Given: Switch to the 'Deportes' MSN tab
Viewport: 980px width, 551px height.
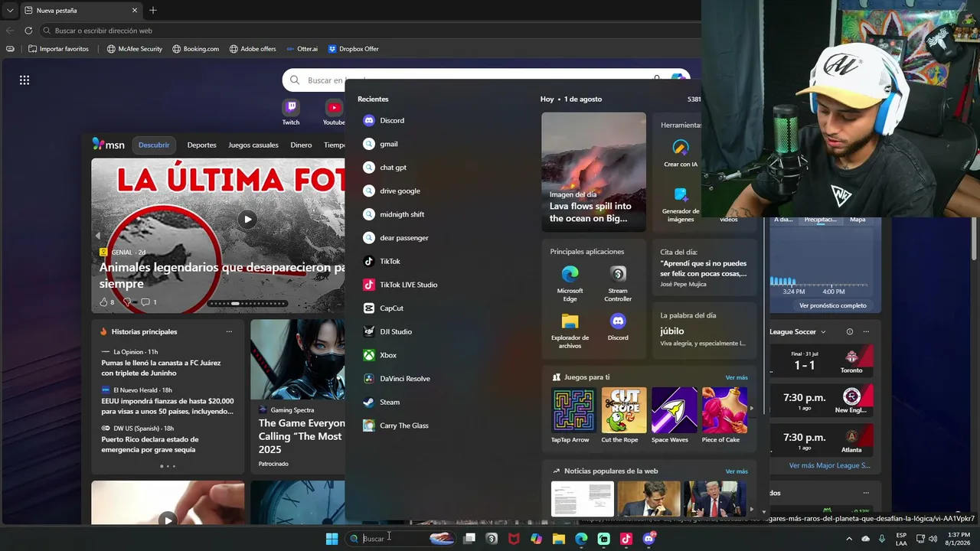Looking at the screenshot, I should 202,145.
